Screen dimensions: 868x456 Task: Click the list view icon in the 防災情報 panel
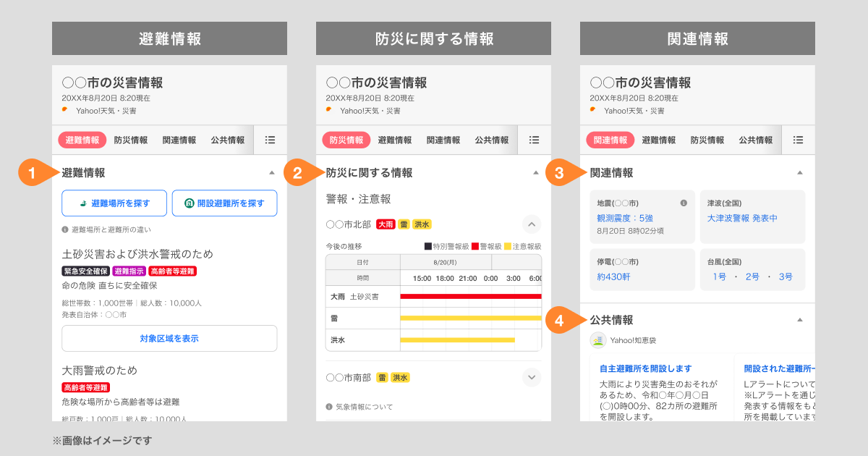(x=533, y=140)
